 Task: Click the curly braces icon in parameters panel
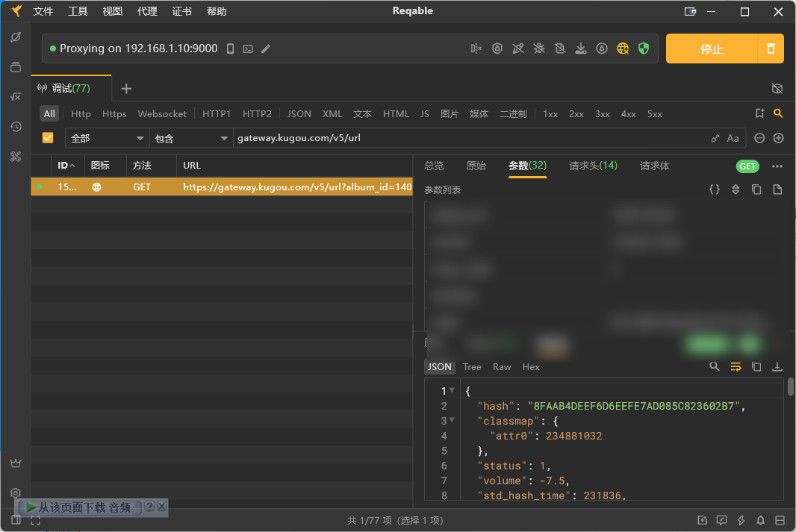tap(715, 190)
